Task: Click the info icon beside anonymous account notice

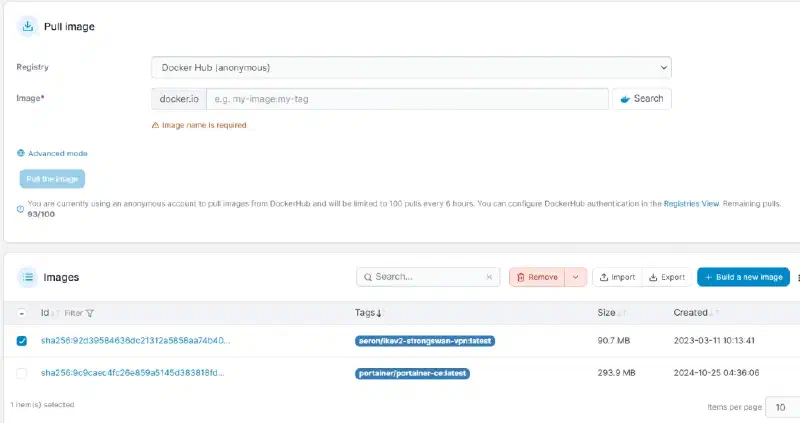Action: (20, 209)
